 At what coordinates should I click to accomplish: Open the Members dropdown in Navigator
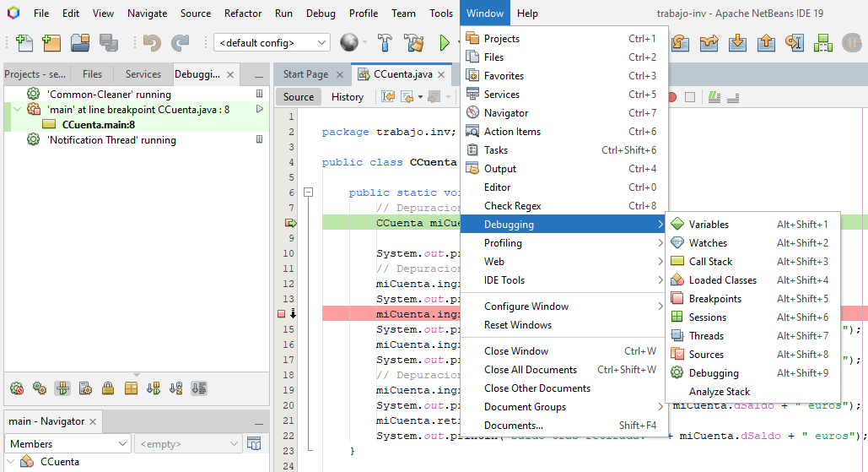click(x=68, y=443)
